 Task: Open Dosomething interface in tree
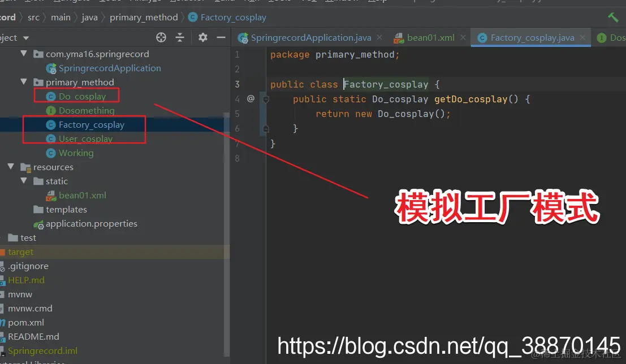tap(87, 111)
